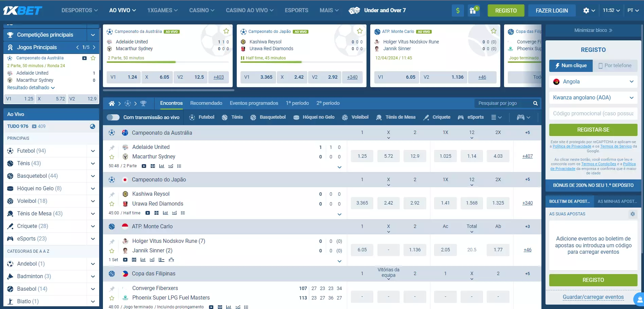Favorite the Adelaide United match card star

point(226,31)
